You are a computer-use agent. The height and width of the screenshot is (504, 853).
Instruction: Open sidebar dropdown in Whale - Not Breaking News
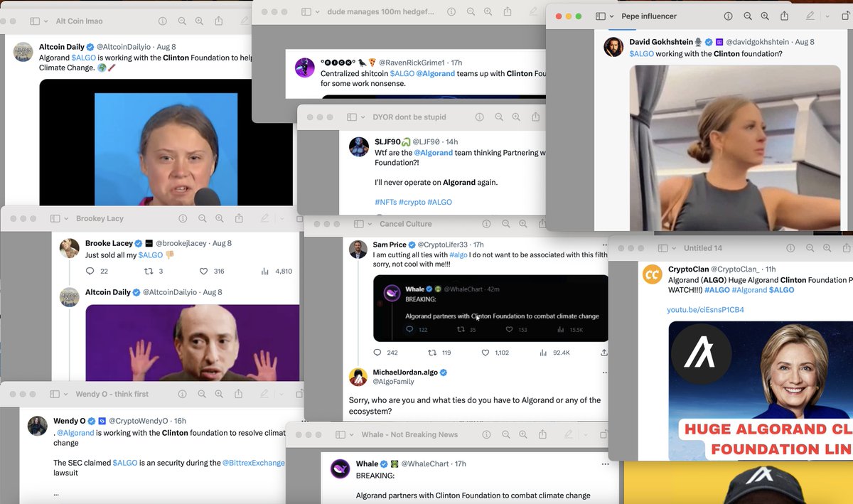[352, 434]
